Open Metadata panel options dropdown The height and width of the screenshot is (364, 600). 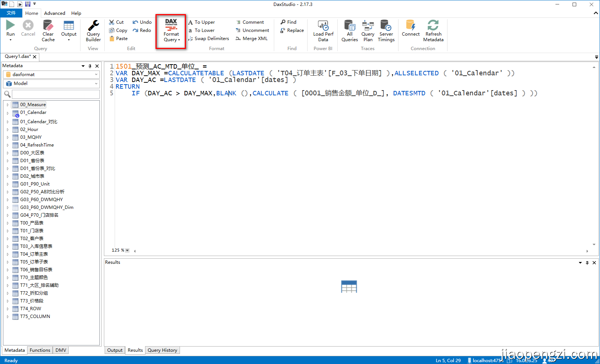83,66
